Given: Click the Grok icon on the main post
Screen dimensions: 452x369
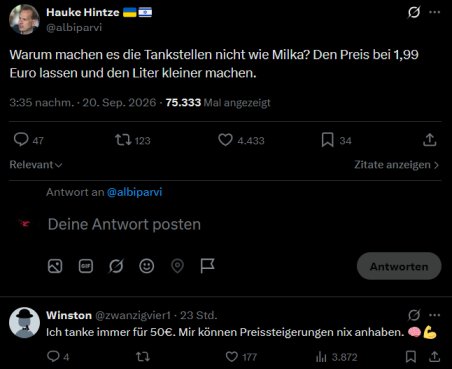Looking at the screenshot, I should (x=414, y=12).
